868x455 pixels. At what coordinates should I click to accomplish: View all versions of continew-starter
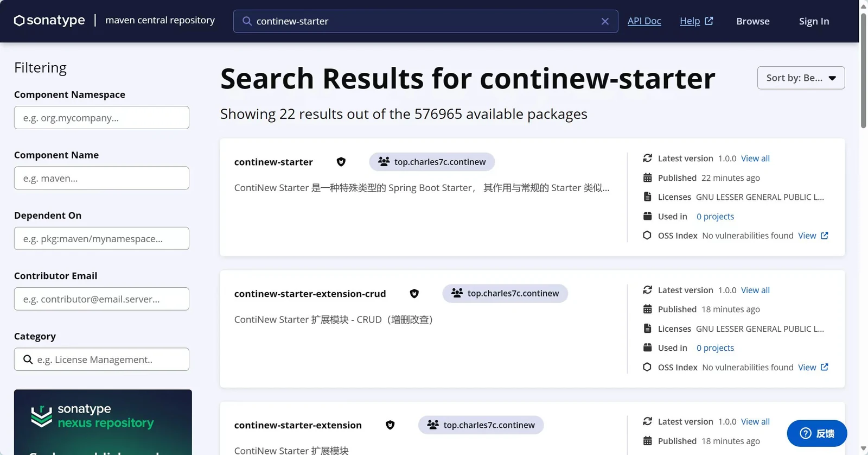point(755,159)
